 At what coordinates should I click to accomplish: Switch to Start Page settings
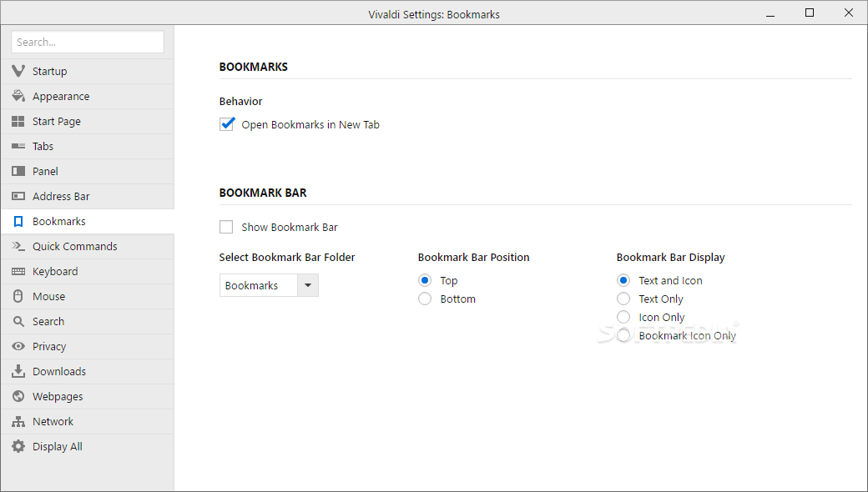click(88, 121)
